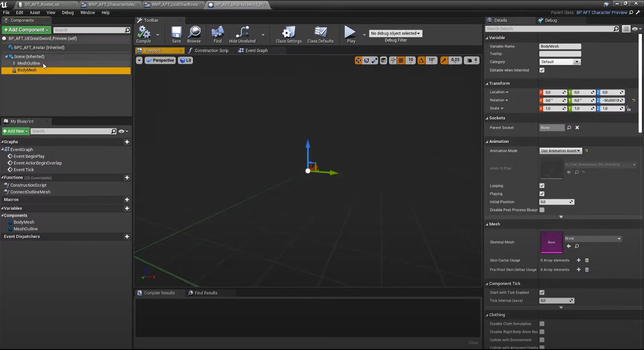Uncheck the Looping checkbox
The width and height of the screenshot is (644, 350).
tap(542, 186)
